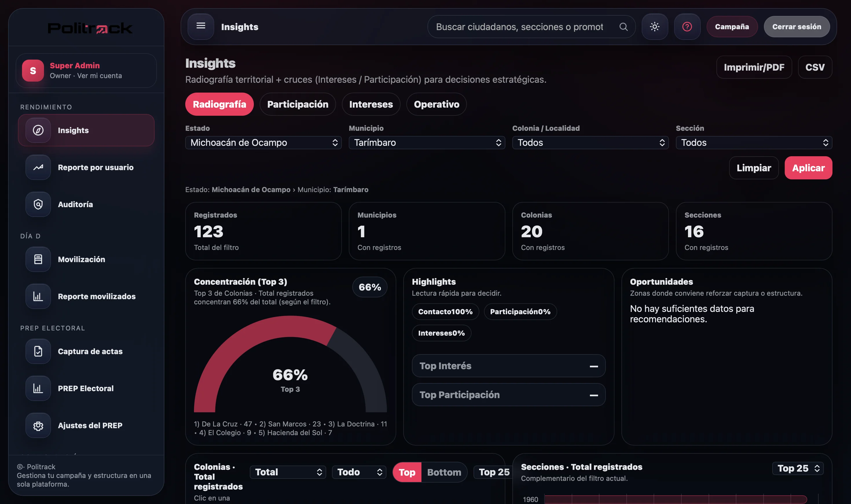Open Ajustes del PREP gear icon

pos(38,425)
